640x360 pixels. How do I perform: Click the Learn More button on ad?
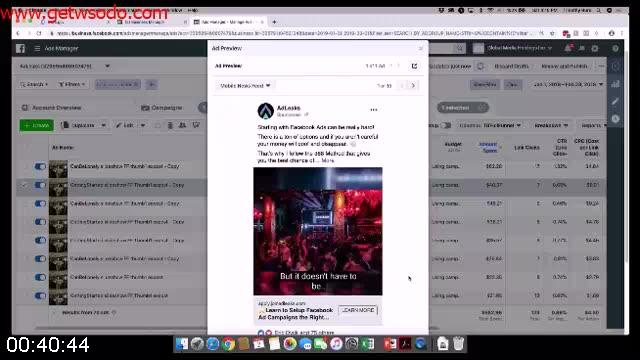point(358,310)
